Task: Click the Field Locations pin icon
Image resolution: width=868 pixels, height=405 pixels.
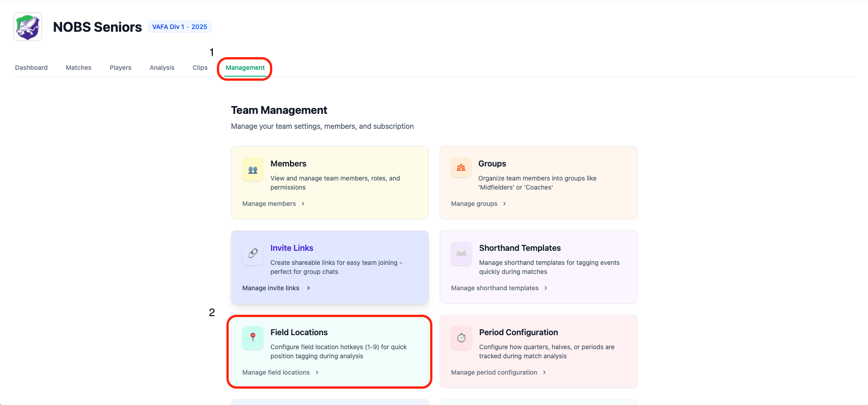Action: (x=253, y=337)
